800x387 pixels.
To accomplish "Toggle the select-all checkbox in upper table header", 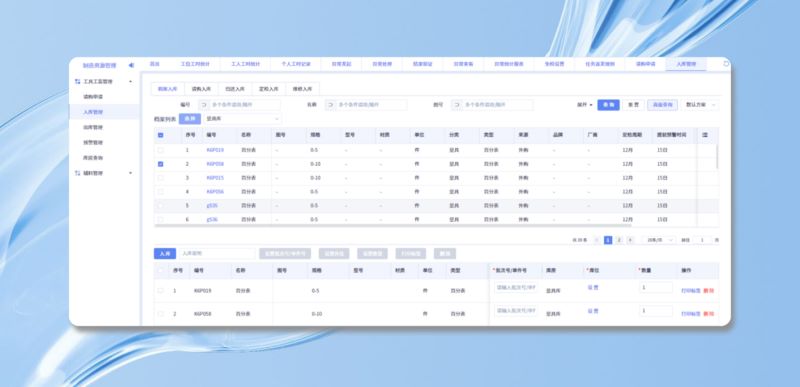I will coord(161,135).
